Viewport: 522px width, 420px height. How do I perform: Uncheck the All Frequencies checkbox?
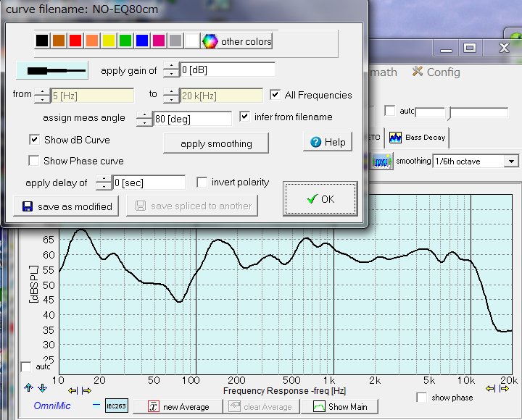(x=275, y=95)
